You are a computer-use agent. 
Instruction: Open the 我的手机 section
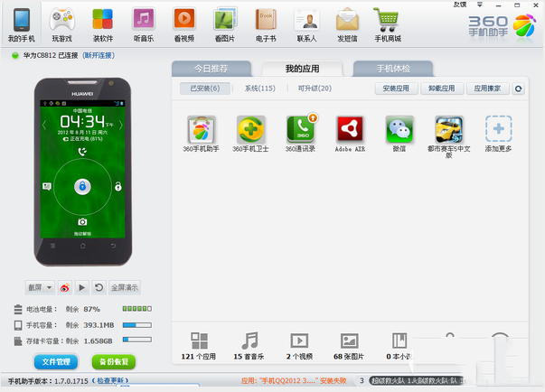[x=21, y=23]
